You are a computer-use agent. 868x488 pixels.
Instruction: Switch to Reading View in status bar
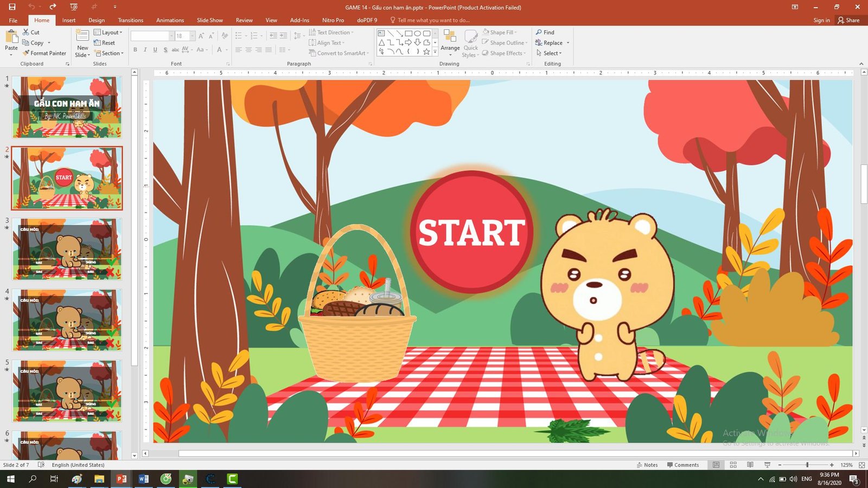750,465
